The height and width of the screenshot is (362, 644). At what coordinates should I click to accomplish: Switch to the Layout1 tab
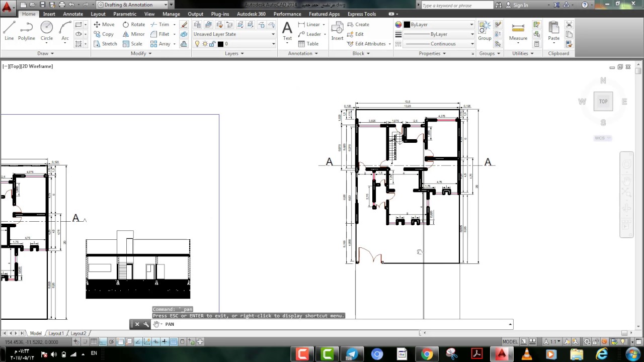[56, 333]
